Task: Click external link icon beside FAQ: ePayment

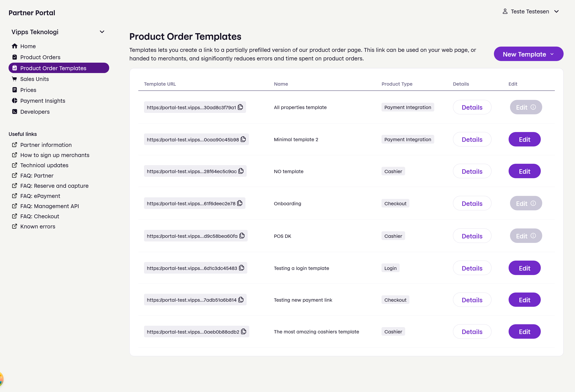Action: click(15, 196)
